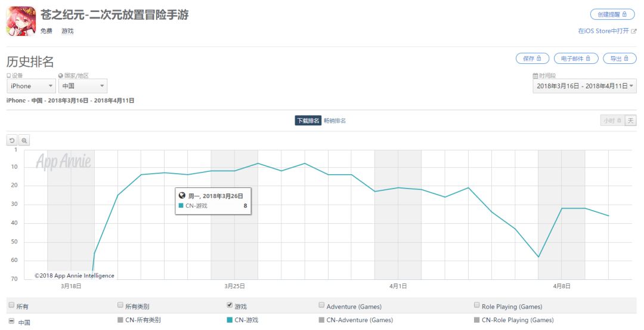Collapse the 中国 row minus icon
Image resolution: width=644 pixels, height=330 pixels.
(11, 322)
